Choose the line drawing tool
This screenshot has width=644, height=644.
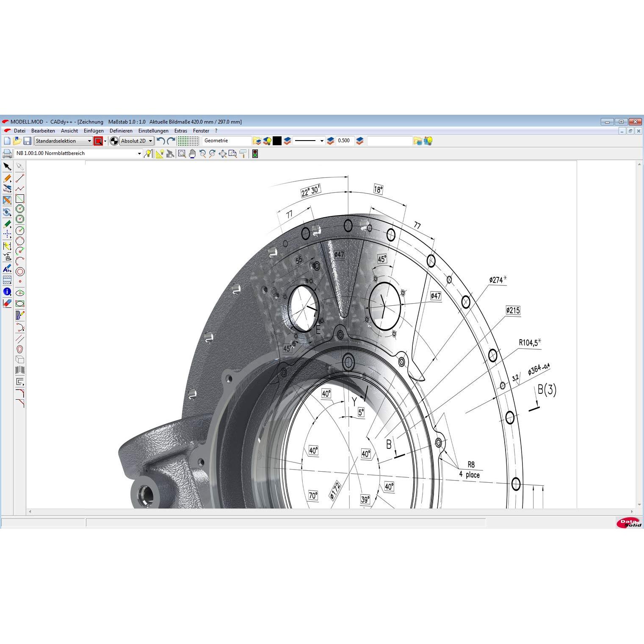pos(20,178)
